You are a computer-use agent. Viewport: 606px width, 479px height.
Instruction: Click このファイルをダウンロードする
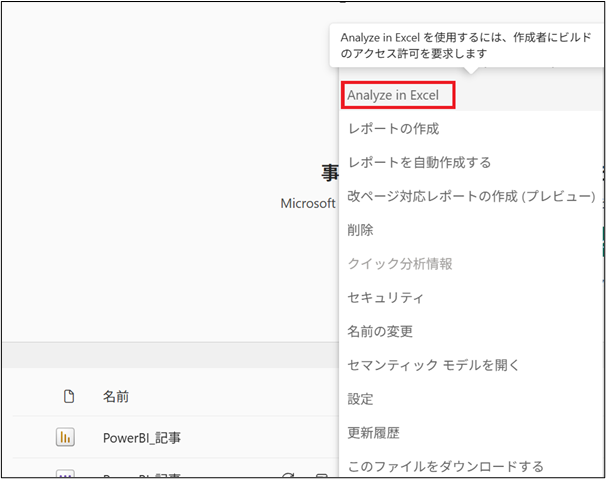point(446,466)
